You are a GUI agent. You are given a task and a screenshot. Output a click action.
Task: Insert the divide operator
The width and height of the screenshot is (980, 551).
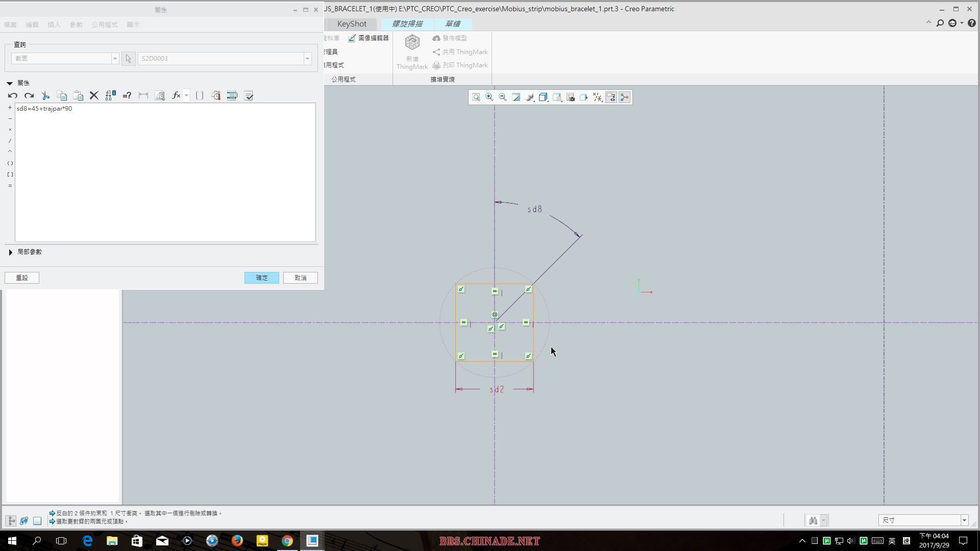point(10,141)
